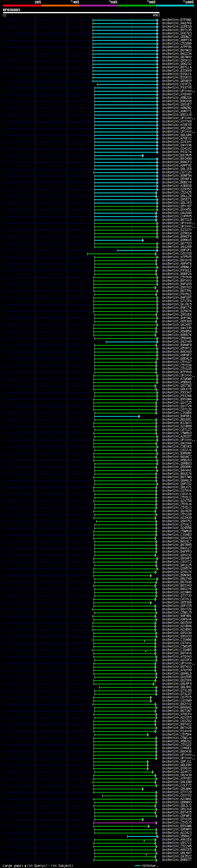Select hit label UniRef100_B9HAF9
The width and height of the screenshot is (197, 868).
click(177, 345)
